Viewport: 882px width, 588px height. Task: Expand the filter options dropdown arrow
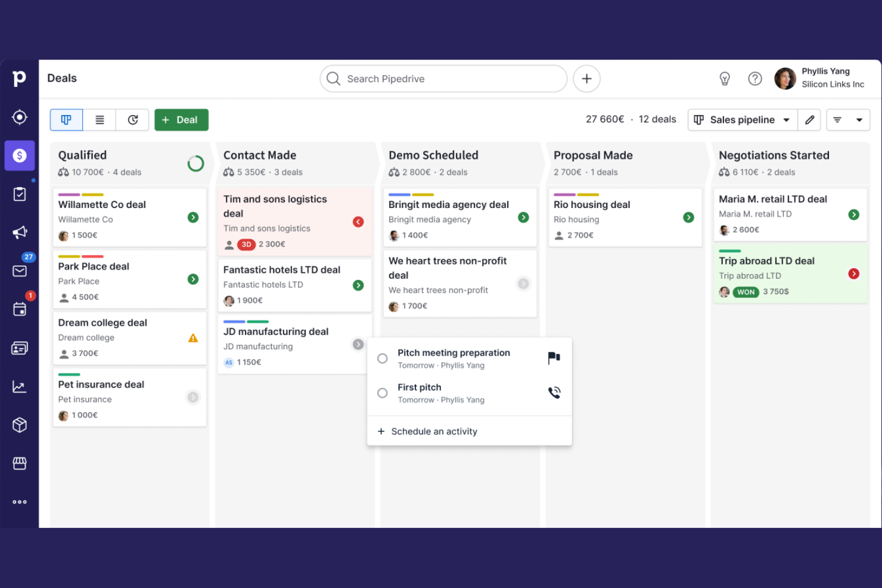click(858, 120)
